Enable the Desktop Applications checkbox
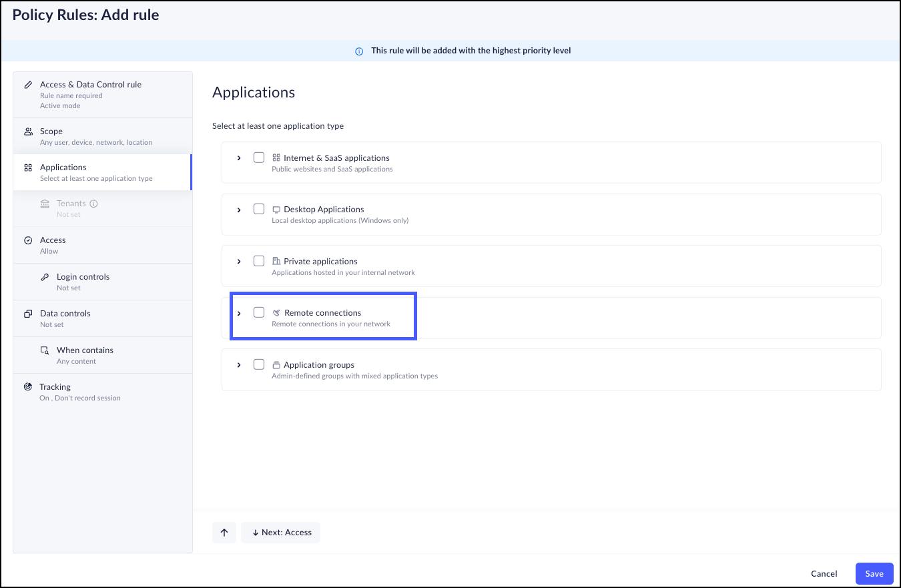The image size is (901, 588). pos(259,209)
